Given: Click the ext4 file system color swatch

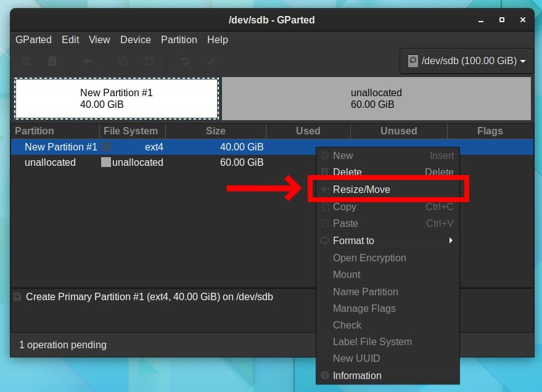Looking at the screenshot, I should click(x=106, y=147).
